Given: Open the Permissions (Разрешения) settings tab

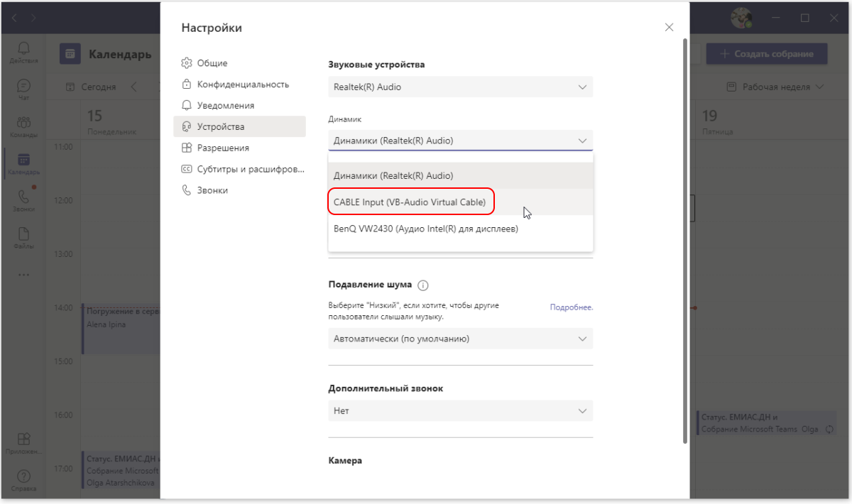Looking at the screenshot, I should [239, 148].
